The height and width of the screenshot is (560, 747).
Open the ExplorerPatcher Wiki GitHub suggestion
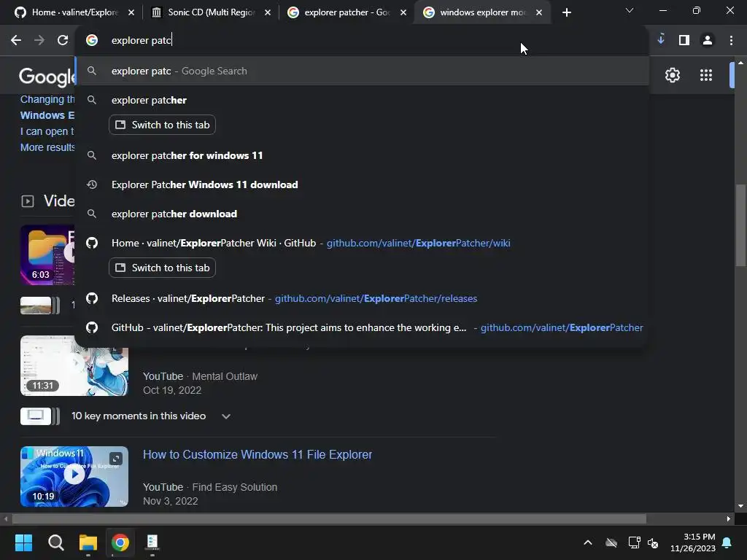[362, 244]
